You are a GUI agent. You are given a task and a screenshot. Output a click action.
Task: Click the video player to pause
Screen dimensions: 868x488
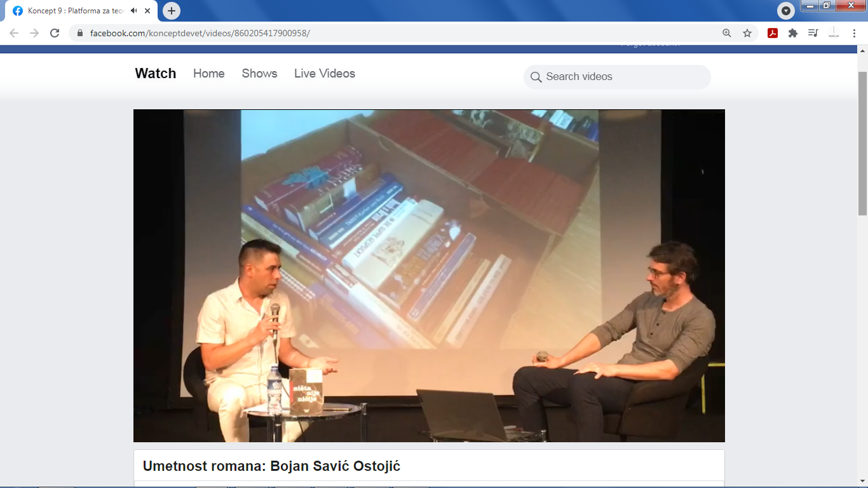pos(429,276)
